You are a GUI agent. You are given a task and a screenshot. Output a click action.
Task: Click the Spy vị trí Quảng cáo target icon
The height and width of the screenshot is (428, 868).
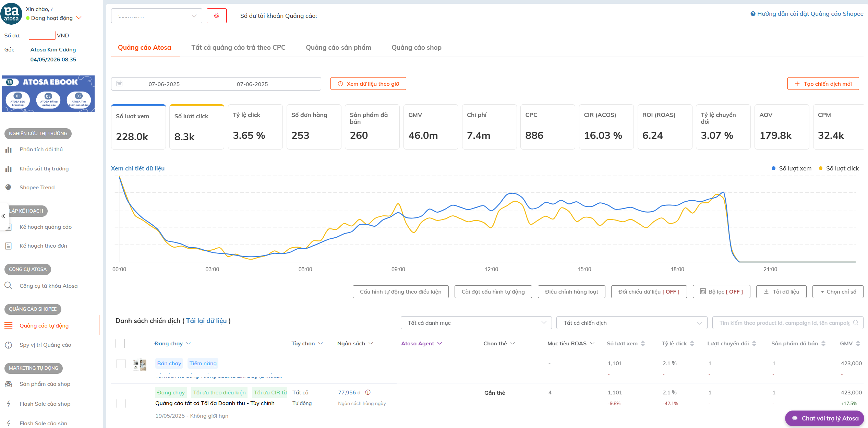tap(9, 345)
